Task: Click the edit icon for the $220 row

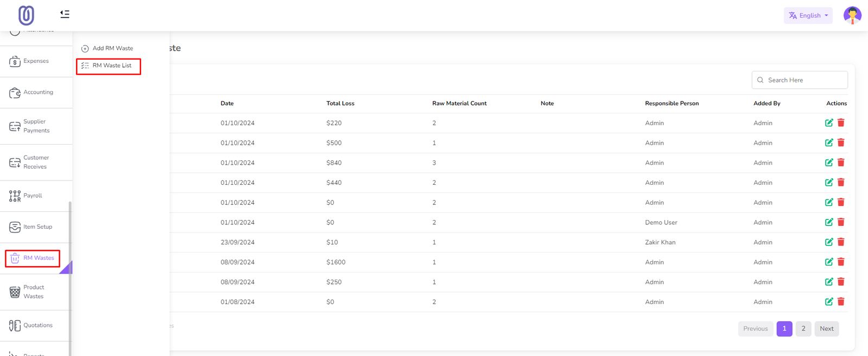Action: (829, 123)
